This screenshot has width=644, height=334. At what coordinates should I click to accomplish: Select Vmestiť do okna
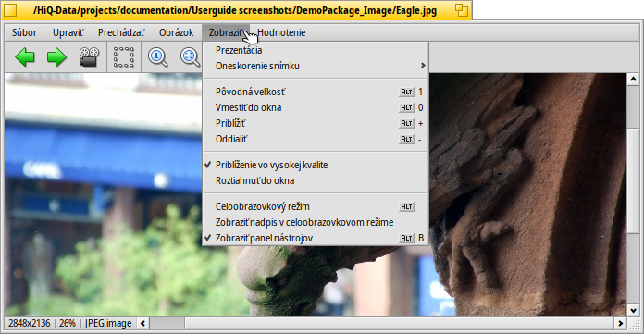316,107
